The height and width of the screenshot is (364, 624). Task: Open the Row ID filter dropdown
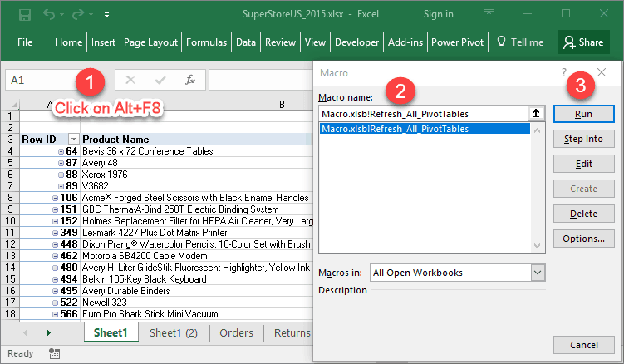click(73, 139)
